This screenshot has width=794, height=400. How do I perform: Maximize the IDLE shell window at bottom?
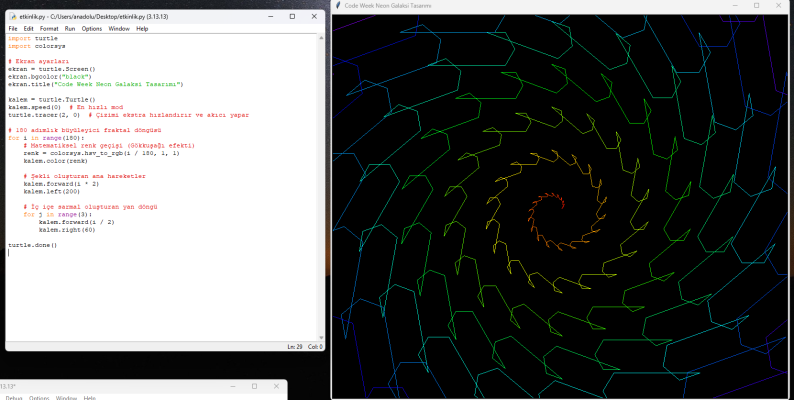pyautogui.click(x=254, y=386)
